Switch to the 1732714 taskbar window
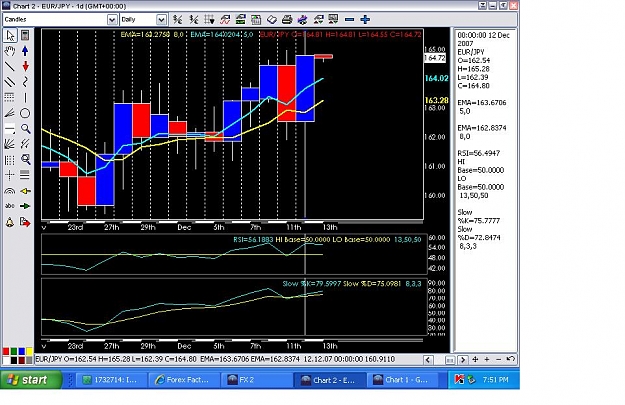The width and height of the screenshot is (625, 405). [x=111, y=380]
